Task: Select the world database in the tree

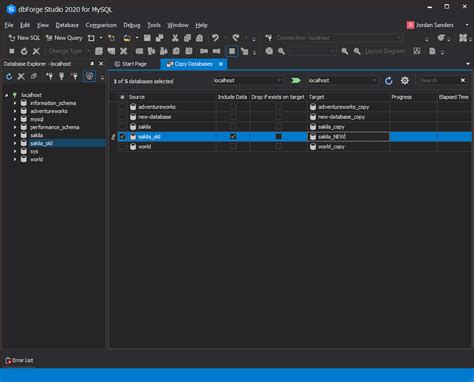Action: 36,159
